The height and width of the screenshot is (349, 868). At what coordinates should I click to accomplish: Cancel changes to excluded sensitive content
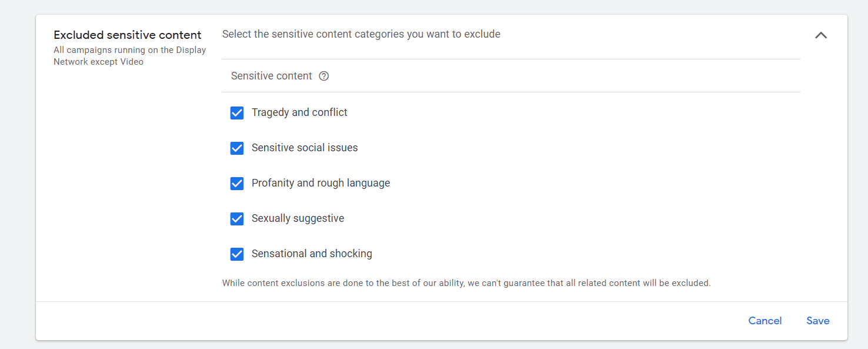click(x=764, y=321)
